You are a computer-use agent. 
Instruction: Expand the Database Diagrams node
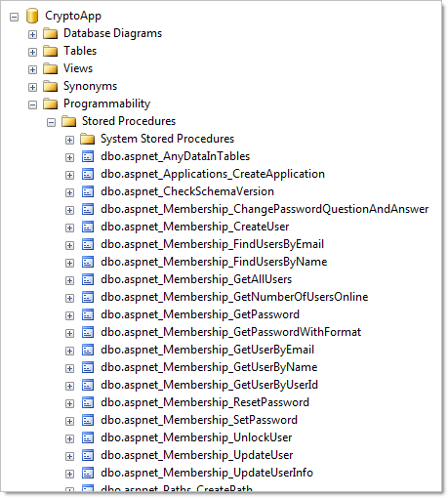tap(32, 34)
